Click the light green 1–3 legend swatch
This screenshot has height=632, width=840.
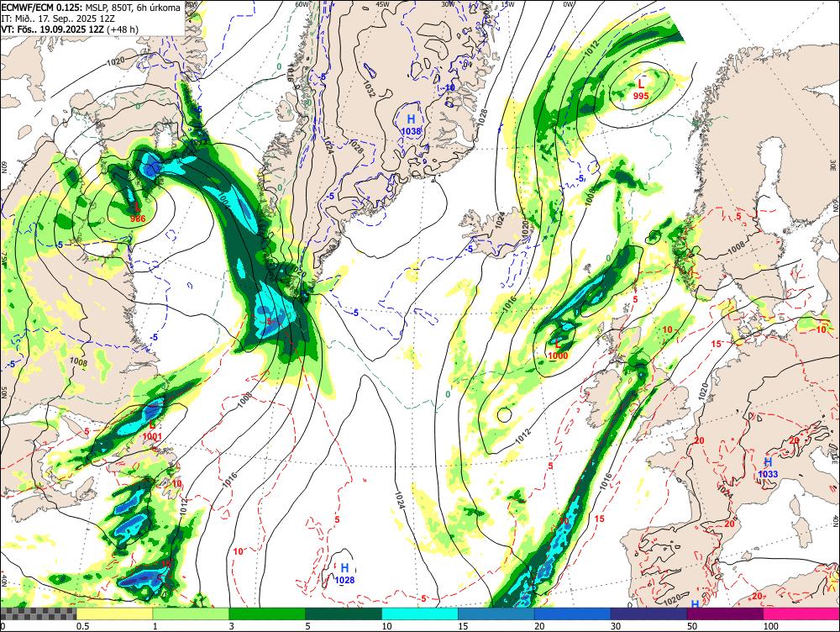(x=191, y=614)
